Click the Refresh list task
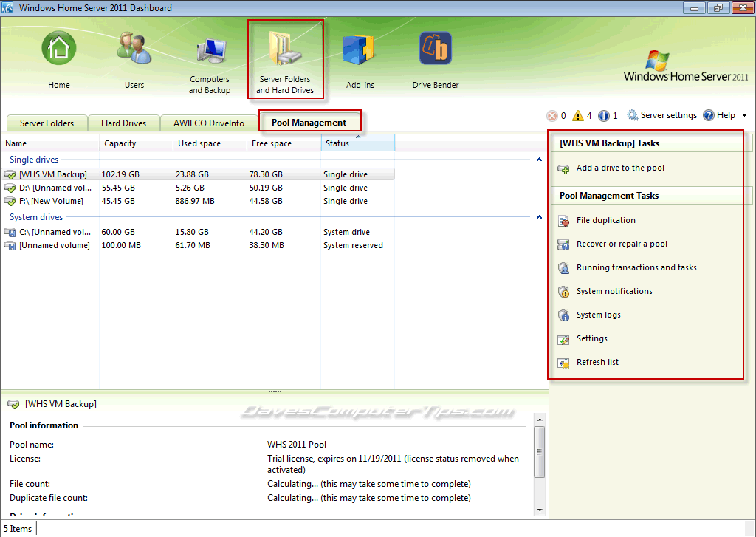The width and height of the screenshot is (756, 537). click(597, 363)
